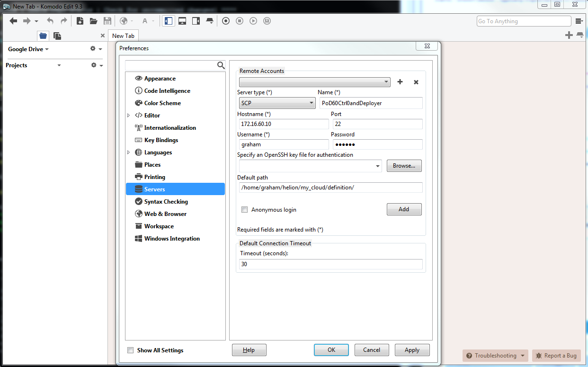The image size is (588, 367).
Task: Start macro recording
Action: (226, 21)
